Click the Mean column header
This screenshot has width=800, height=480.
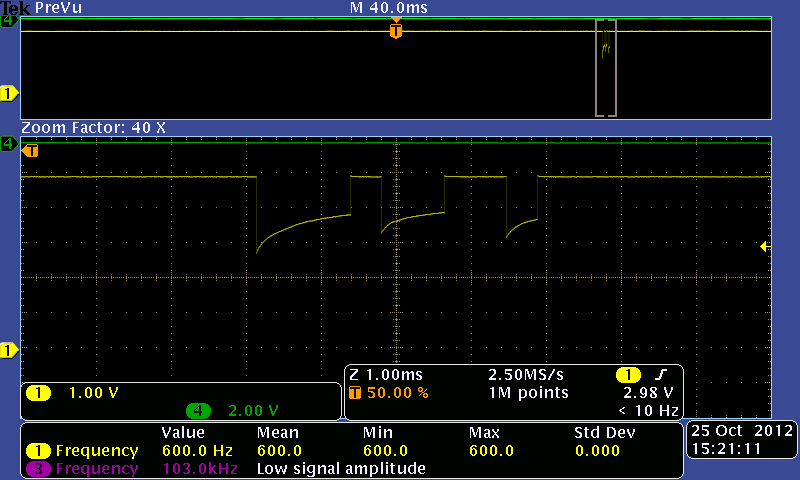coord(278,433)
